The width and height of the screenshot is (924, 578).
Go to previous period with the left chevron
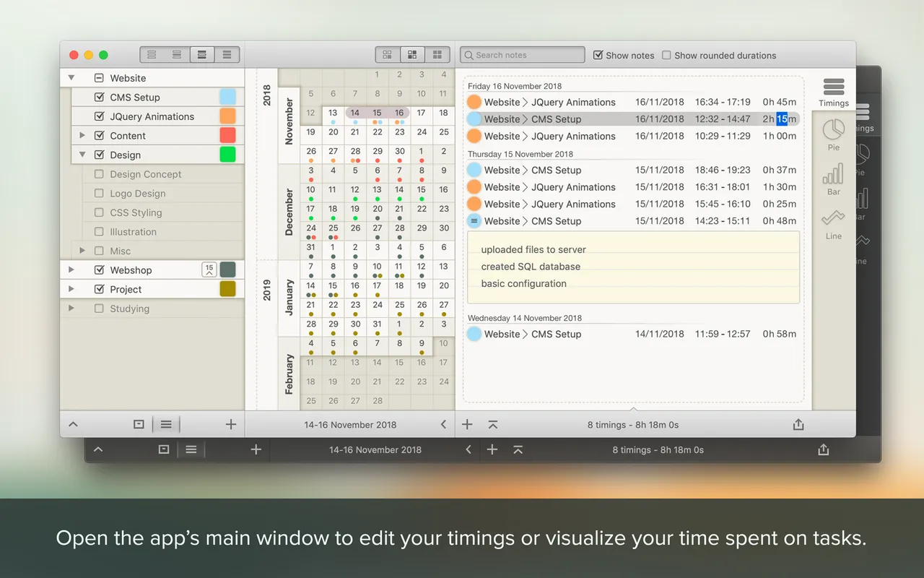(443, 425)
